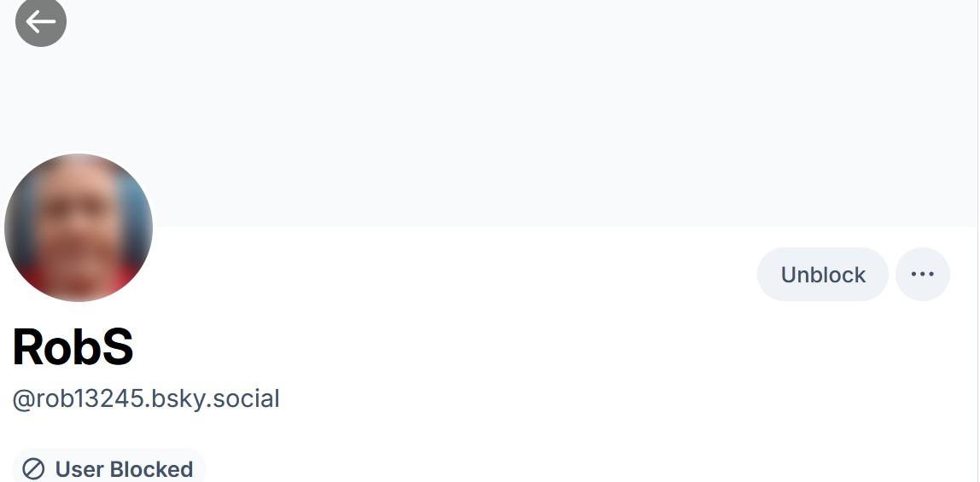Show more actions beside Unblock
This screenshot has height=482, width=980.
(x=922, y=275)
